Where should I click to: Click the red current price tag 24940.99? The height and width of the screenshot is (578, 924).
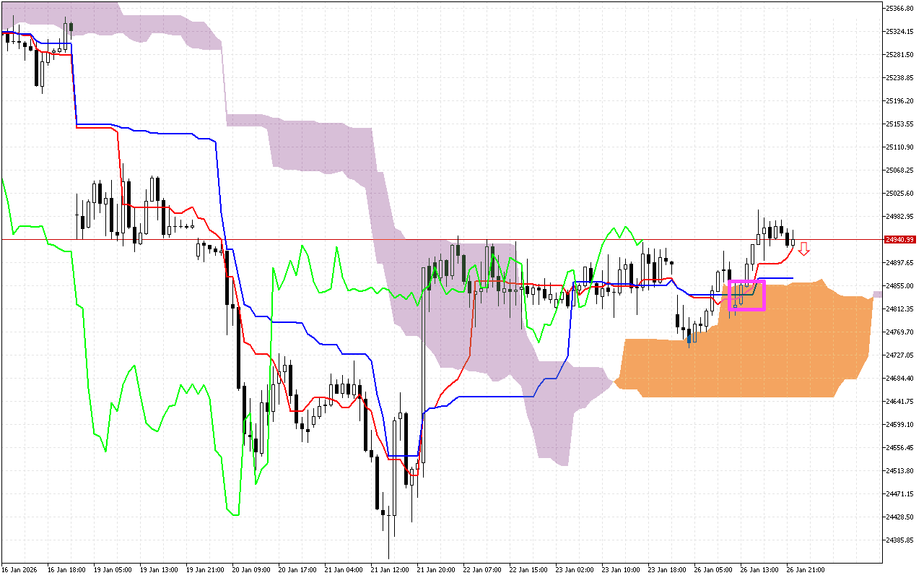point(900,239)
